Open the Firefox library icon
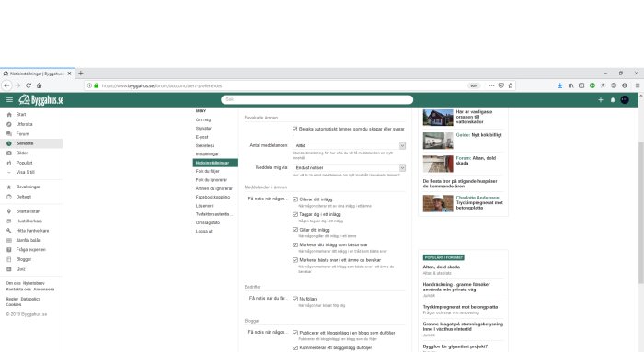This screenshot has width=644, height=352. point(571,85)
